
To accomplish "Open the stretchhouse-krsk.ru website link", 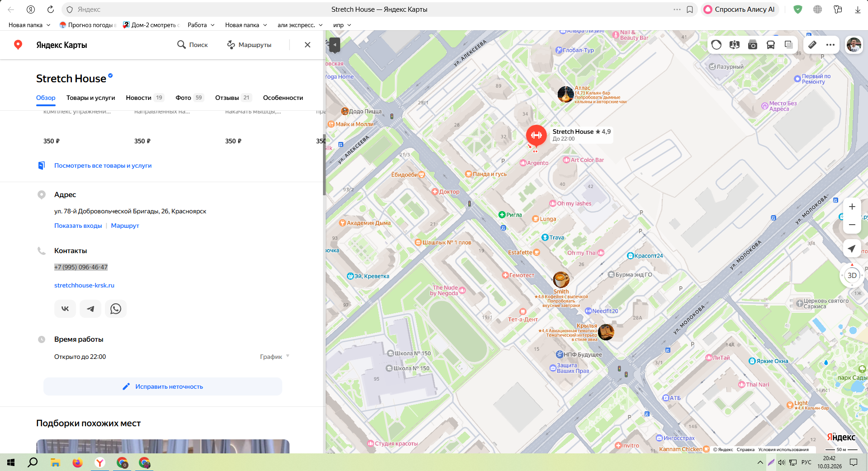I will click(x=84, y=285).
